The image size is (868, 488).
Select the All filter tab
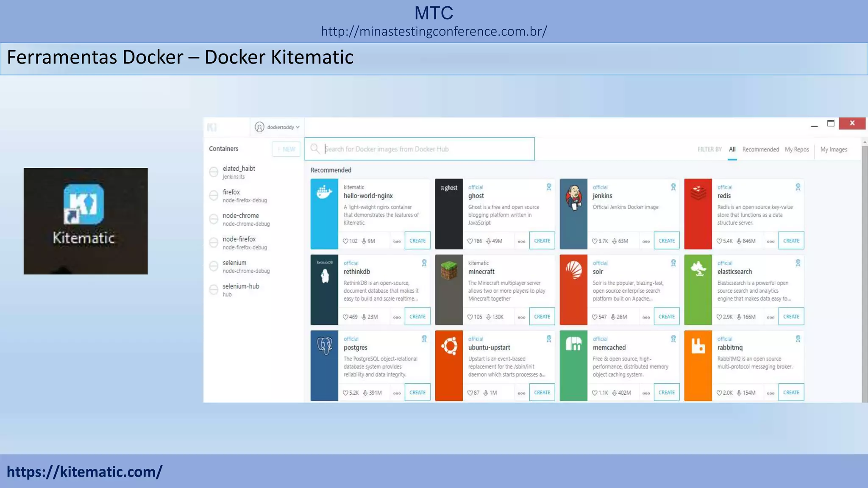[x=732, y=150]
